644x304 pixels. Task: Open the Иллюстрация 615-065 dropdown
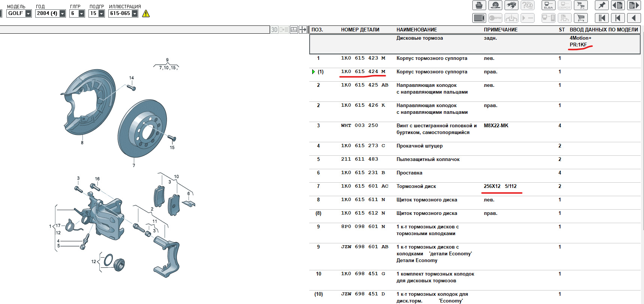(135, 13)
